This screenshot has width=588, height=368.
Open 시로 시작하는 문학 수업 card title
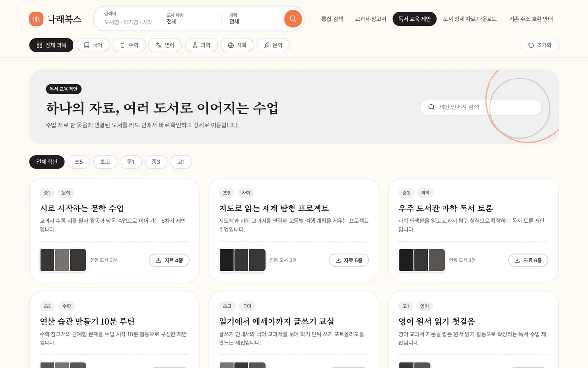click(82, 208)
